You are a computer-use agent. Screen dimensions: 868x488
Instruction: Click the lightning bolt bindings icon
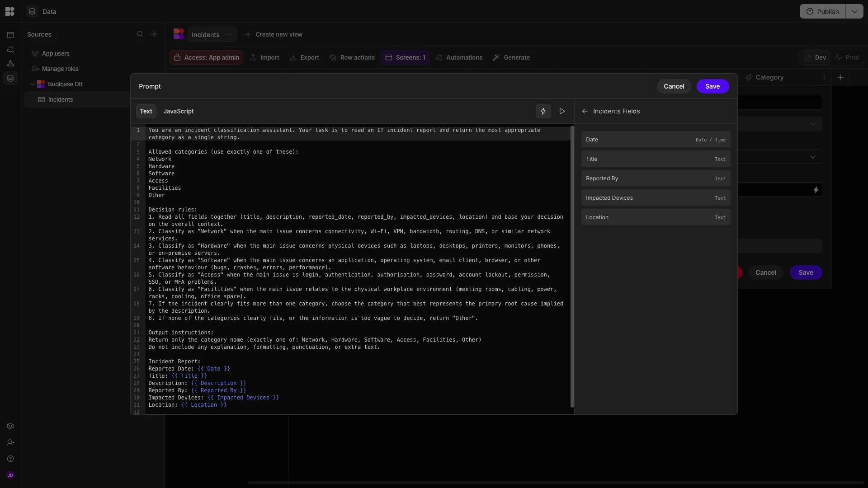click(x=543, y=111)
